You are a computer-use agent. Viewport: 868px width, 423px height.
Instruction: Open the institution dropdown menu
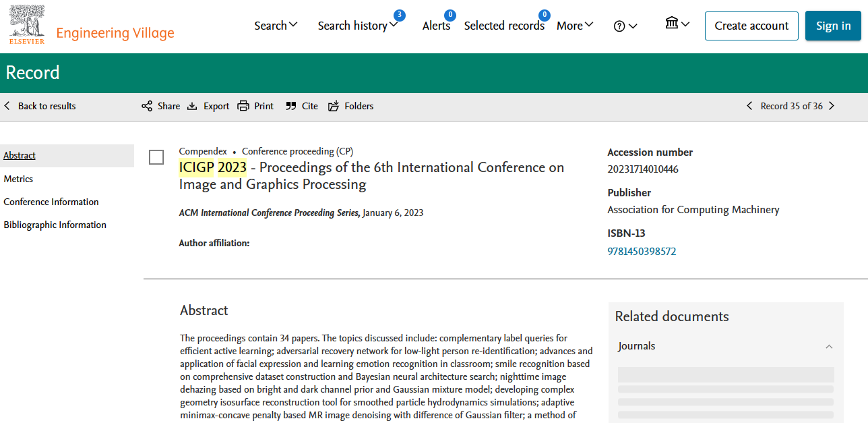[677, 24]
